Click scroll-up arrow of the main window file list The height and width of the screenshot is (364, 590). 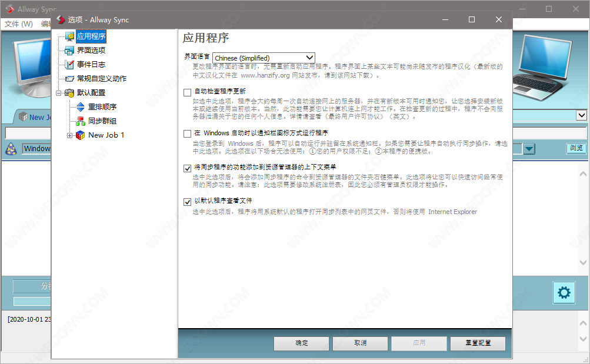pyautogui.click(x=583, y=173)
